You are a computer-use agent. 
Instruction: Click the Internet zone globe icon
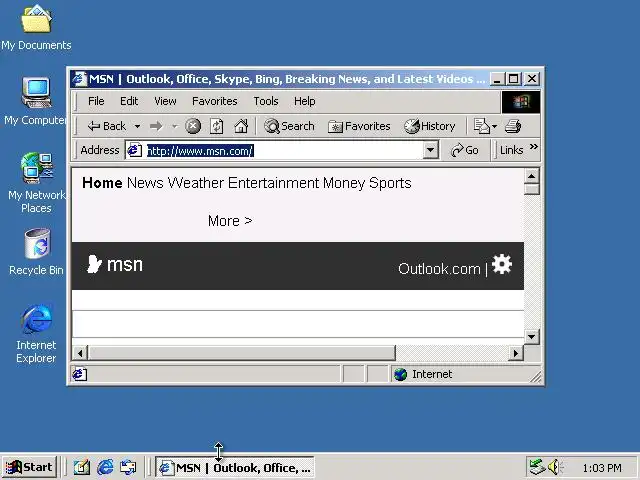(401, 374)
